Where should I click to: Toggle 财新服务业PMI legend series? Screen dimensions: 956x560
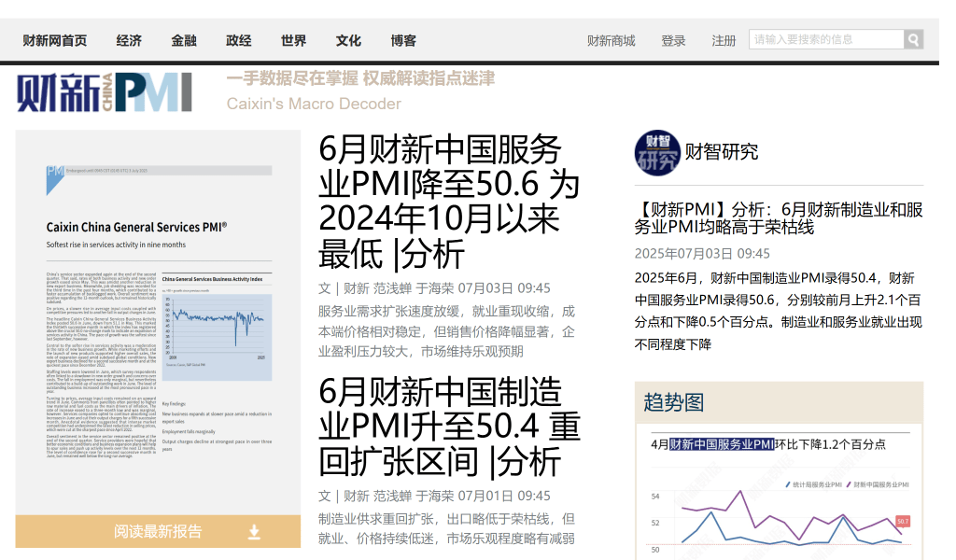click(879, 485)
